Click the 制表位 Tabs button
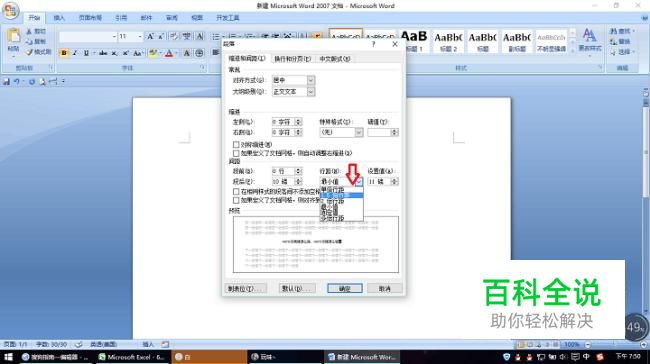Viewport: 650px width, 364px height. (x=246, y=288)
